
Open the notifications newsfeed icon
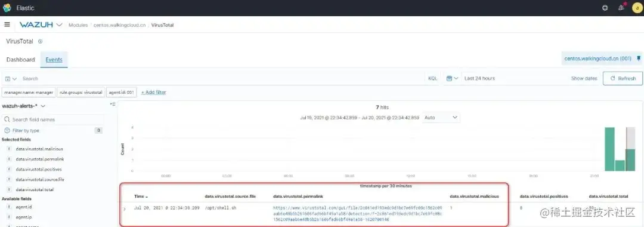621,8
